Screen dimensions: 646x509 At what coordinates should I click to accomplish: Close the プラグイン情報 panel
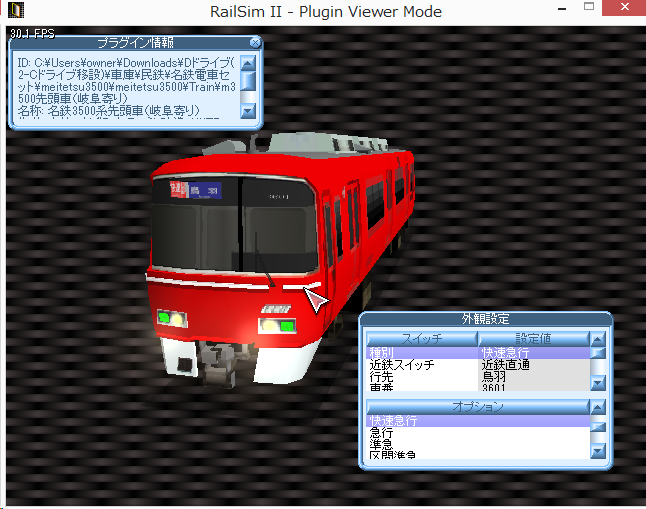255,42
